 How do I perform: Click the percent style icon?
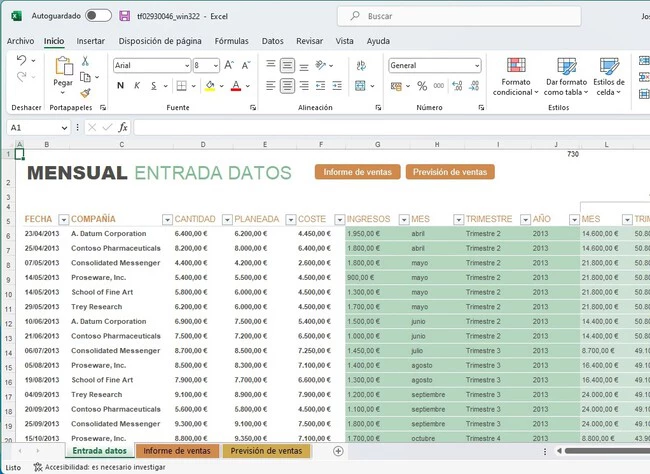422,86
